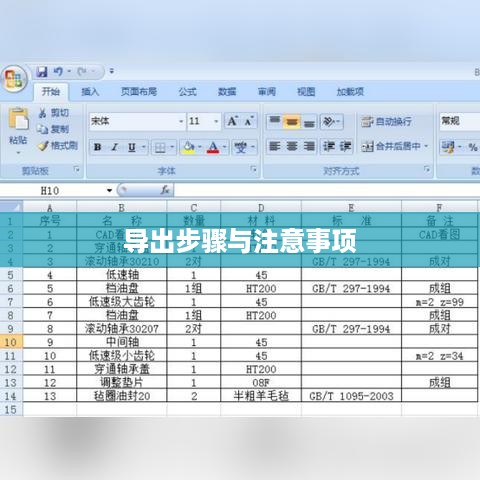The image size is (480, 480).
Task: Expand the underline style arrow
Action: point(144,147)
